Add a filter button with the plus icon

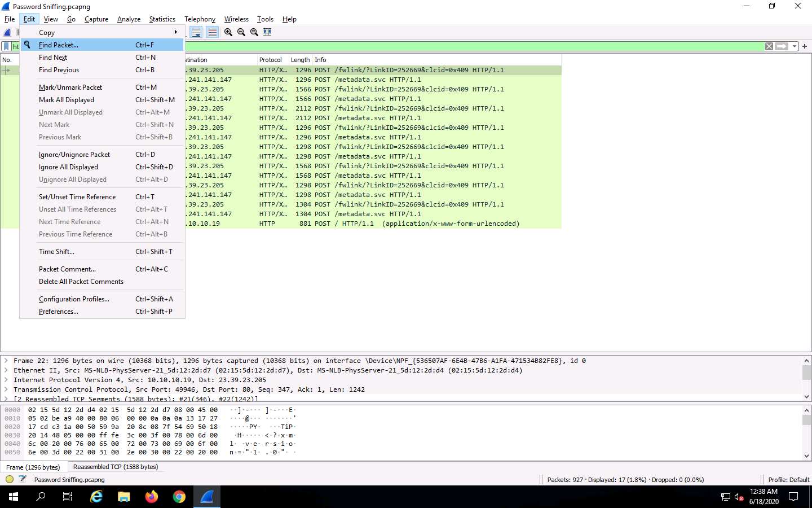[805, 46]
